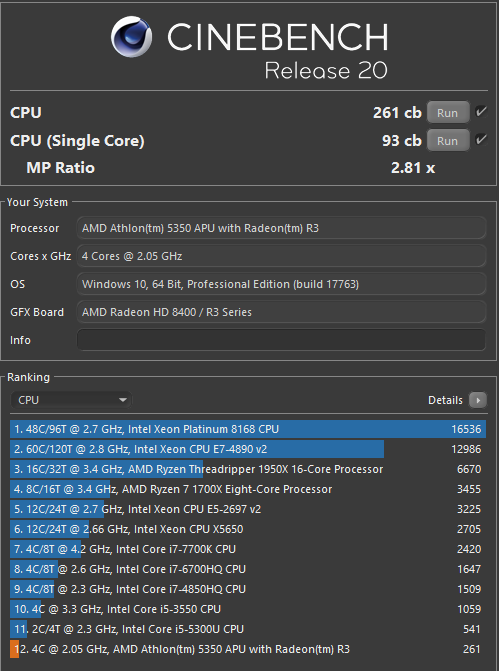Open the CPU ranking dropdown
This screenshot has width=499, height=671.
pyautogui.click(x=71, y=400)
